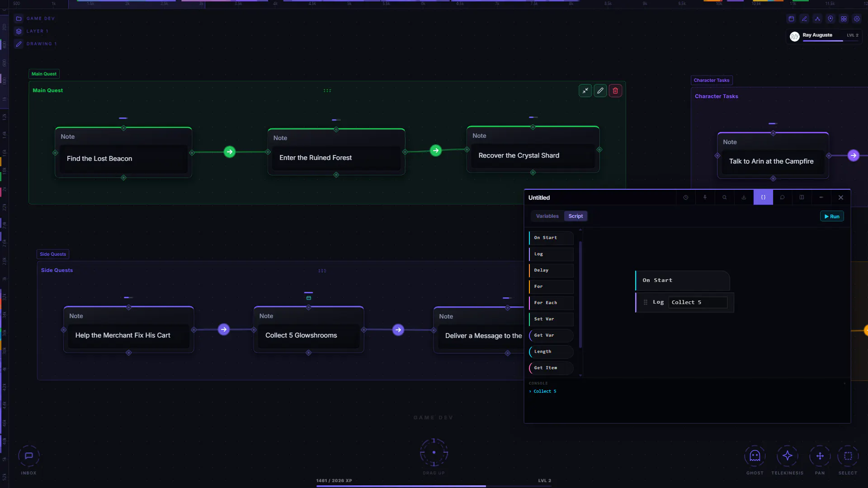Open the settings gear in top toolbar

(x=857, y=19)
